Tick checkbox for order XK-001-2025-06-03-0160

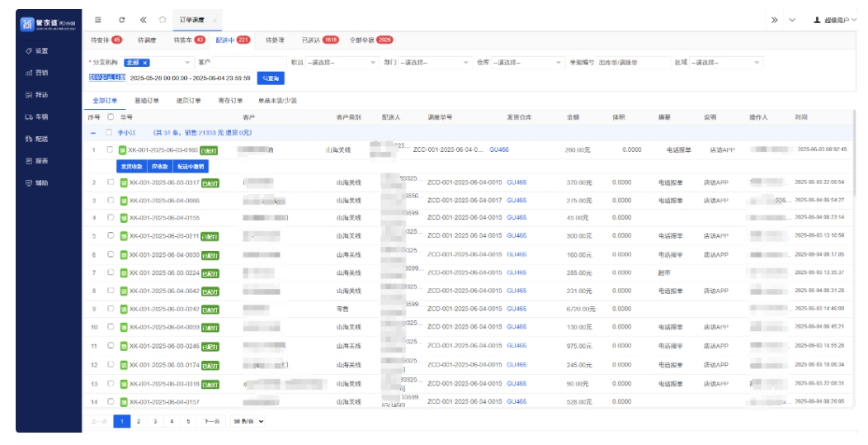[x=110, y=149]
